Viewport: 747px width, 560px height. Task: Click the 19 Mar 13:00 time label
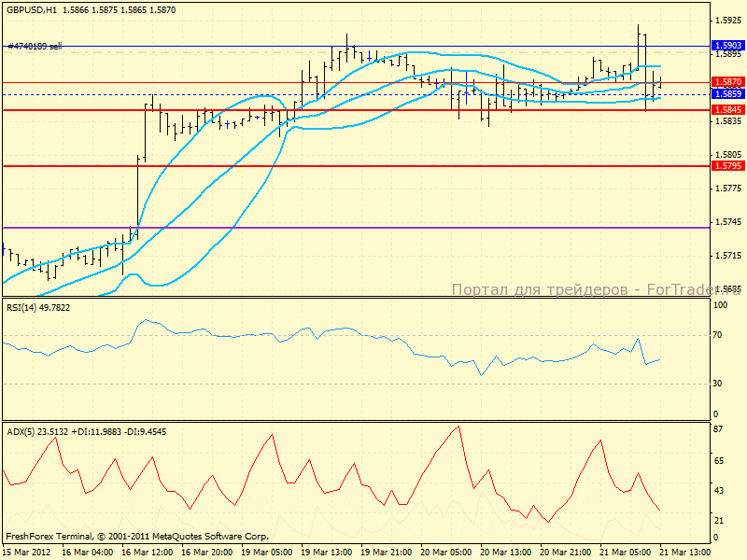tap(326, 553)
